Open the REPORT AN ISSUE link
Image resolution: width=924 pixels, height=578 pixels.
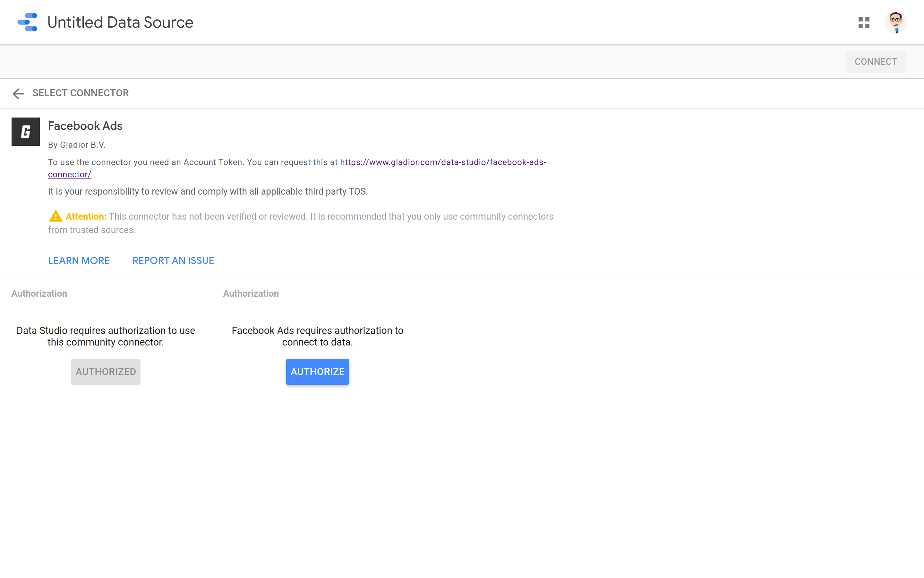click(173, 260)
